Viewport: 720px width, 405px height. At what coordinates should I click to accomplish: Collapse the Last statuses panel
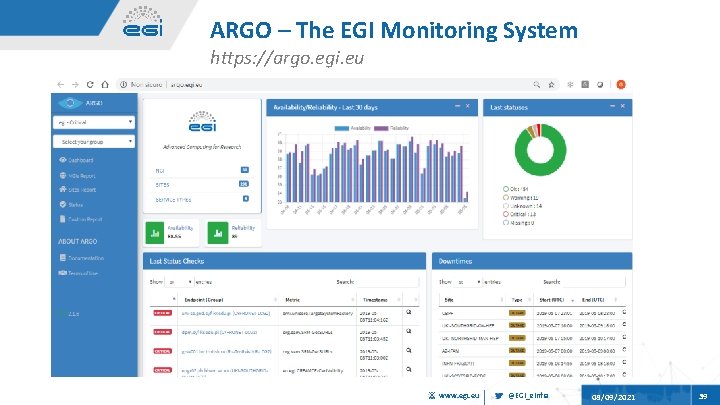pos(612,107)
